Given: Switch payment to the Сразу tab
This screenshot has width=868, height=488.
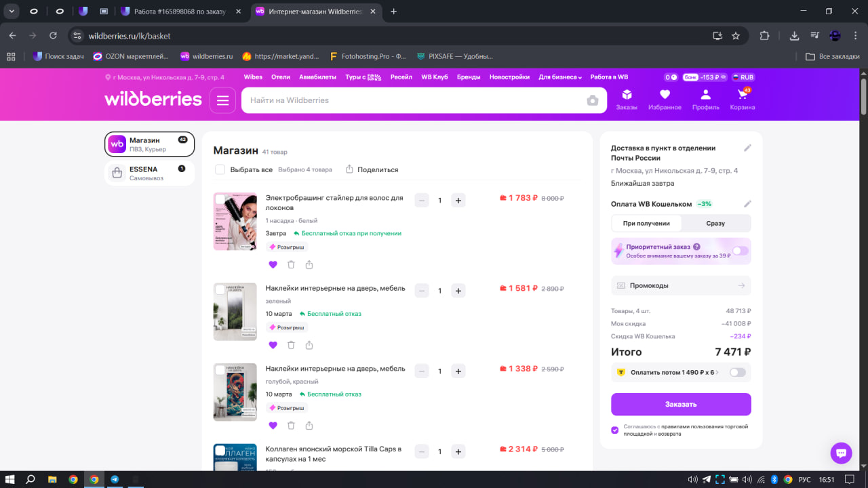Looking at the screenshot, I should click(x=715, y=223).
